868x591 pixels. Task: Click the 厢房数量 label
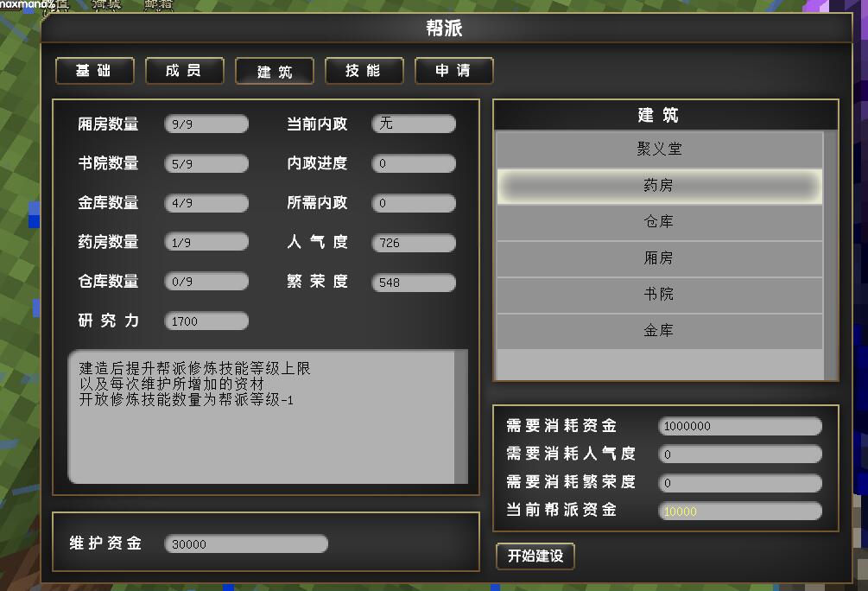tap(108, 124)
